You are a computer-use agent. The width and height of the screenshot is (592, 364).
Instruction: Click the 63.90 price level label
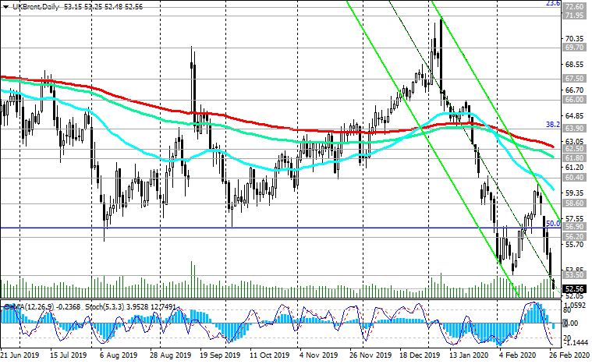[x=574, y=129]
